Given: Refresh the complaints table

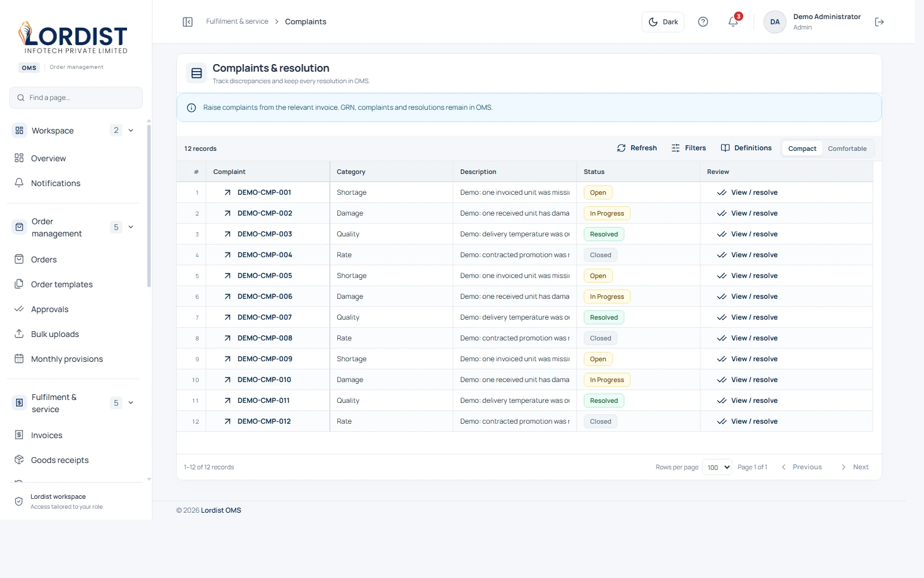Looking at the screenshot, I should [637, 148].
